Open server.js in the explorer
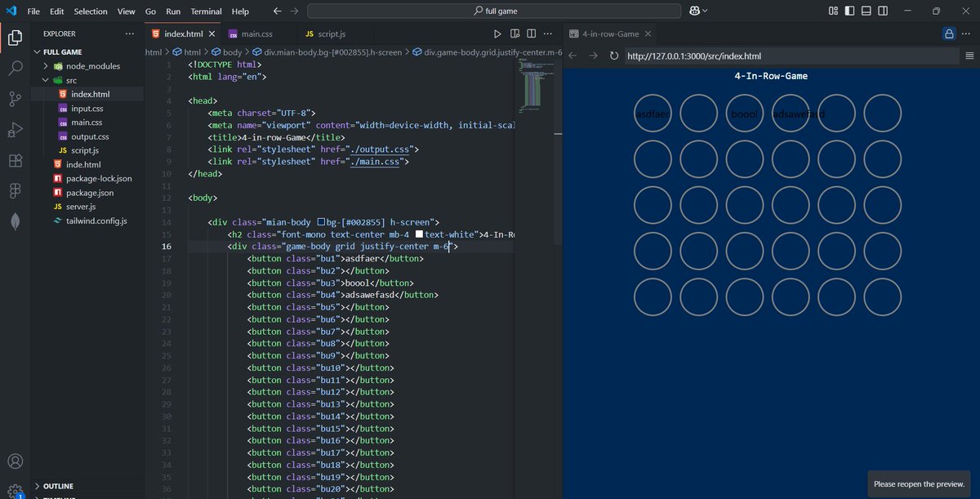Image resolution: width=980 pixels, height=499 pixels. tap(81, 207)
